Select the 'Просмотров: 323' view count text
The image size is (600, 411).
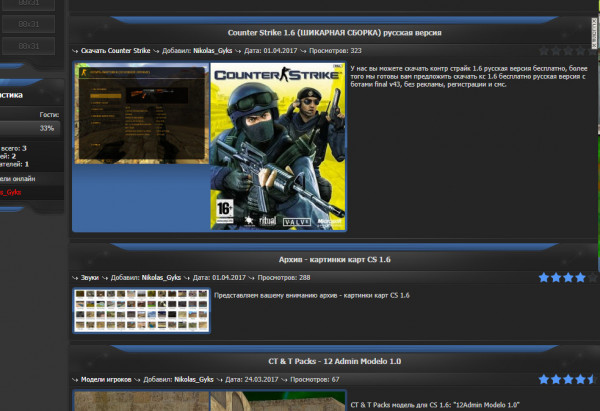pyautogui.click(x=335, y=51)
